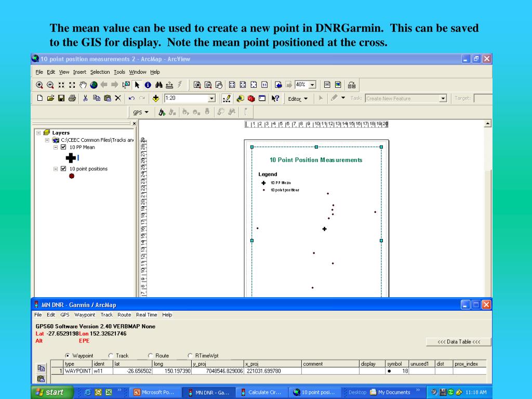This screenshot has height=399, width=532.
Task: Collapse the 10 PP Mean layer node
Action: click(x=56, y=147)
